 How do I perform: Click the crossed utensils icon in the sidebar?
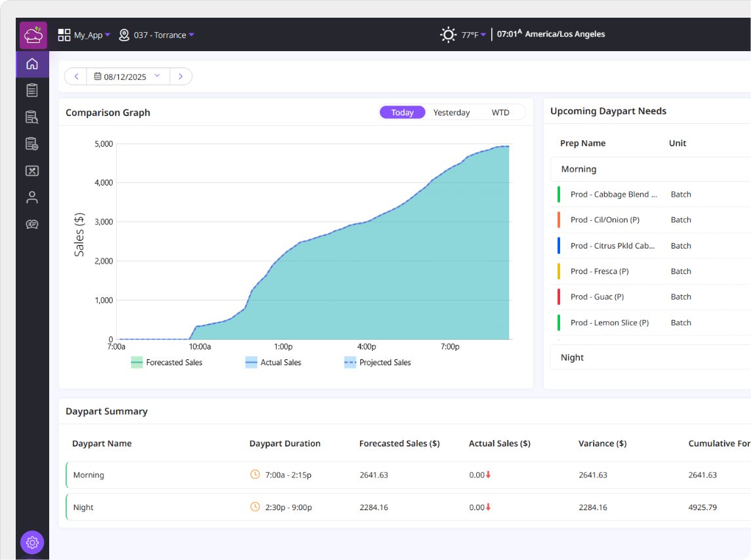point(32,170)
